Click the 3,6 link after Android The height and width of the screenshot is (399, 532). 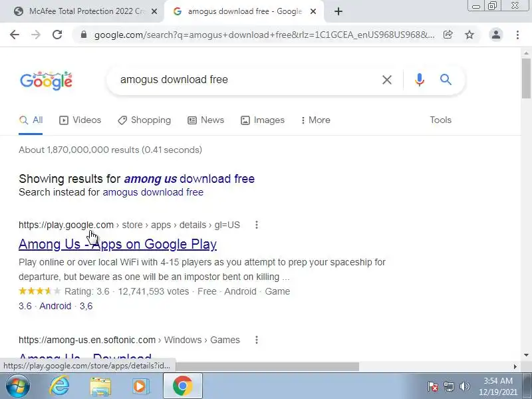pyautogui.click(x=86, y=306)
